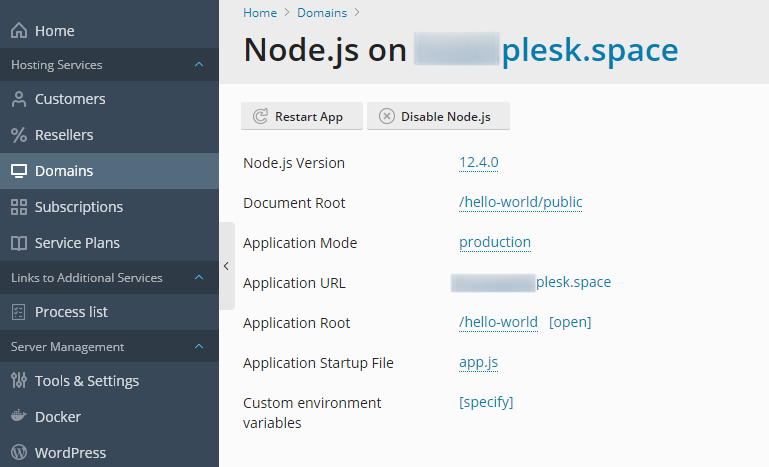Screen dimensions: 769x467
Task: Click [specify] for custom environment variables
Action: point(486,402)
